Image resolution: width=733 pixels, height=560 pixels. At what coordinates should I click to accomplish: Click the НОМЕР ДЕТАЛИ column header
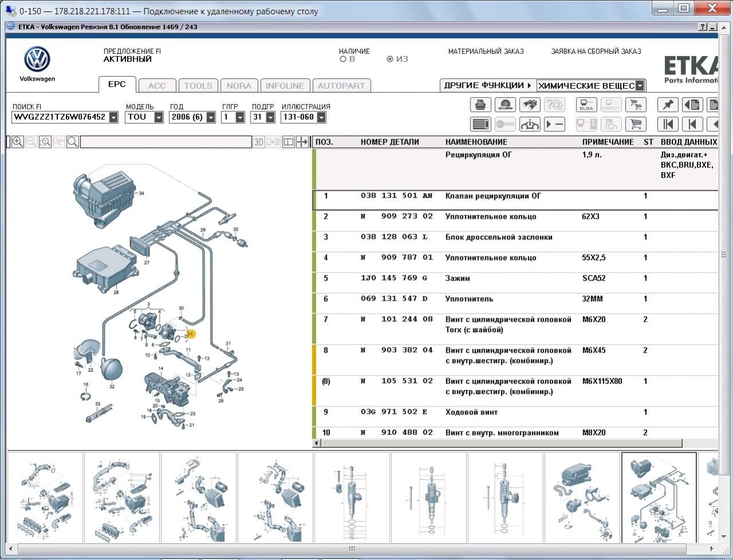coord(390,142)
